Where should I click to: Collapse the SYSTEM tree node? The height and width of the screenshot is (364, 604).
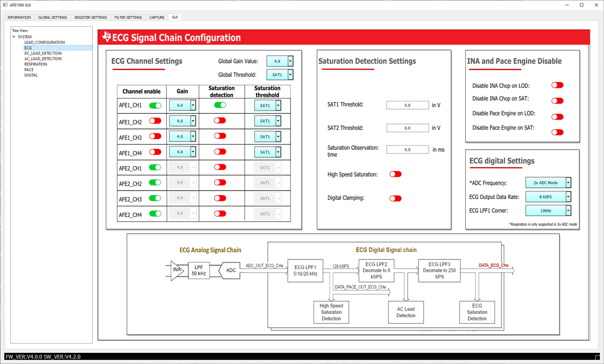pyautogui.click(x=14, y=37)
